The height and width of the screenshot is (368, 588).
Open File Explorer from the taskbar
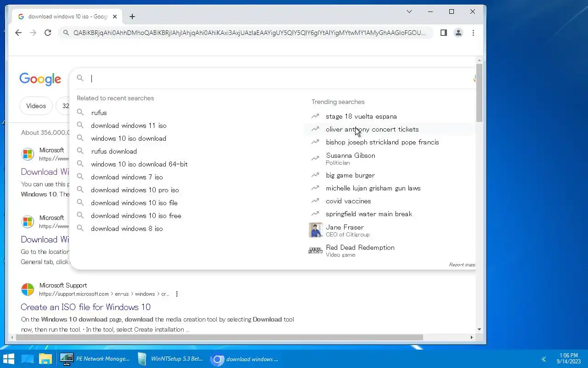tap(45, 359)
